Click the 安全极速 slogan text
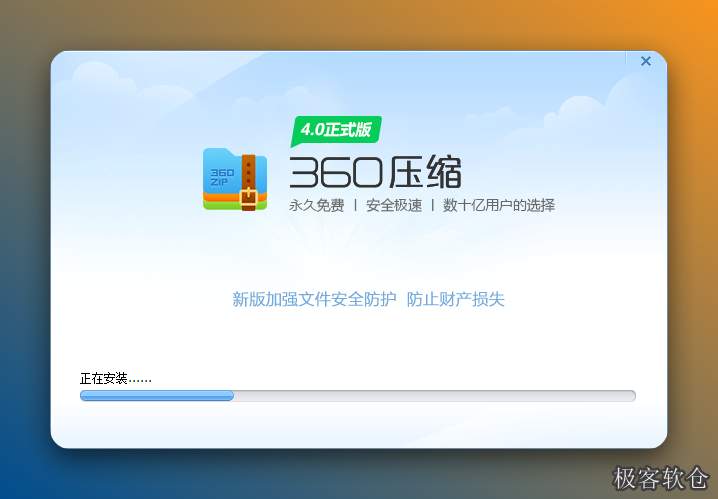The width and height of the screenshot is (718, 499). click(x=394, y=206)
